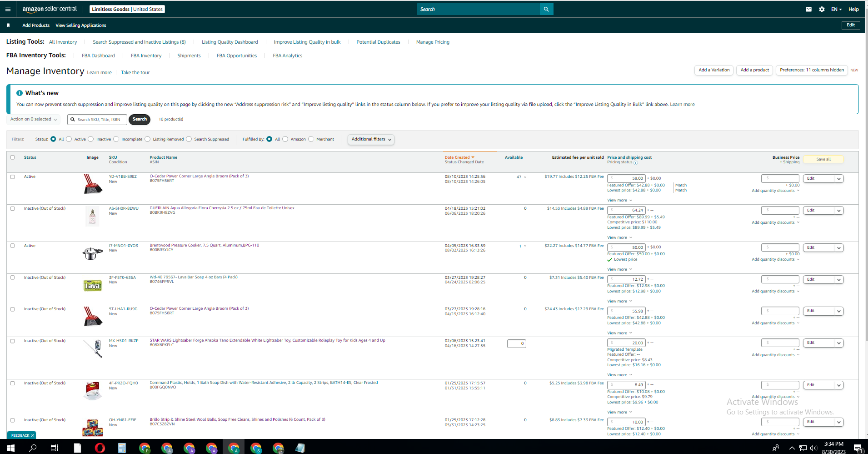The width and height of the screenshot is (868, 454).
Task: Go to Listing Quality Dashboard
Action: 230,42
